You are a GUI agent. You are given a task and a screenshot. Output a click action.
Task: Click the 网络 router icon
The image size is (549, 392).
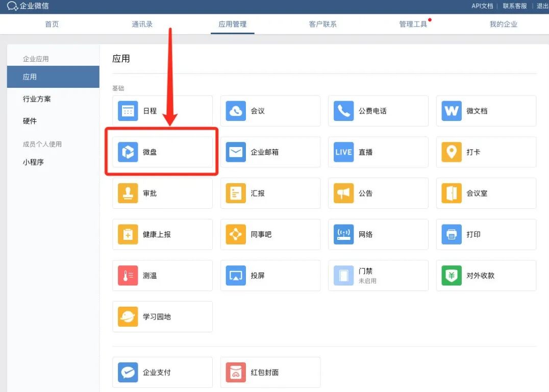[x=343, y=234]
